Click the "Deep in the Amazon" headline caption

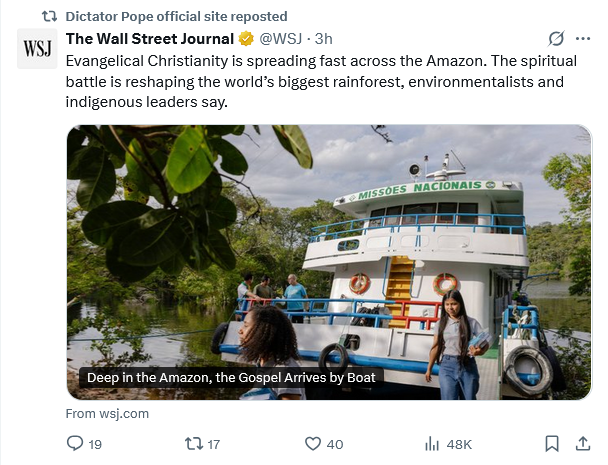click(x=231, y=378)
